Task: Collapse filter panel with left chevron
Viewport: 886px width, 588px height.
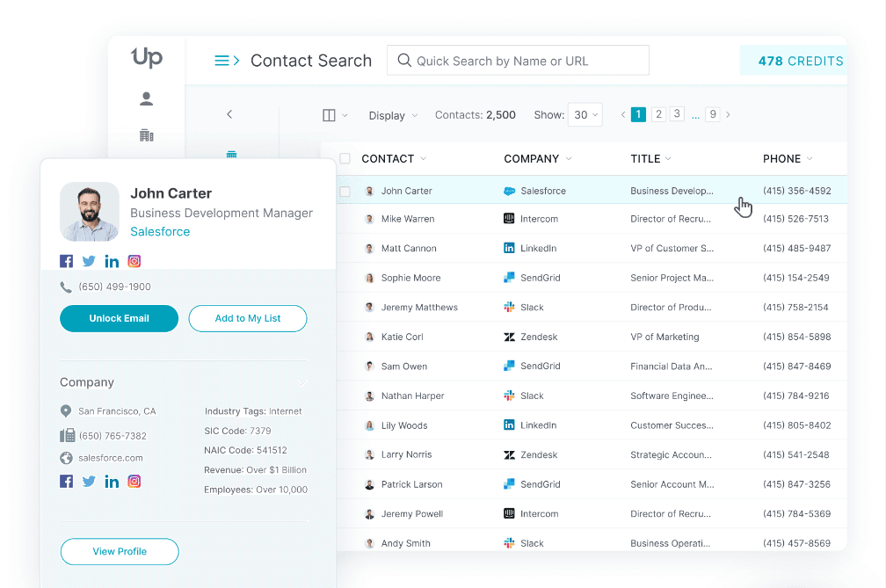Action: click(229, 114)
